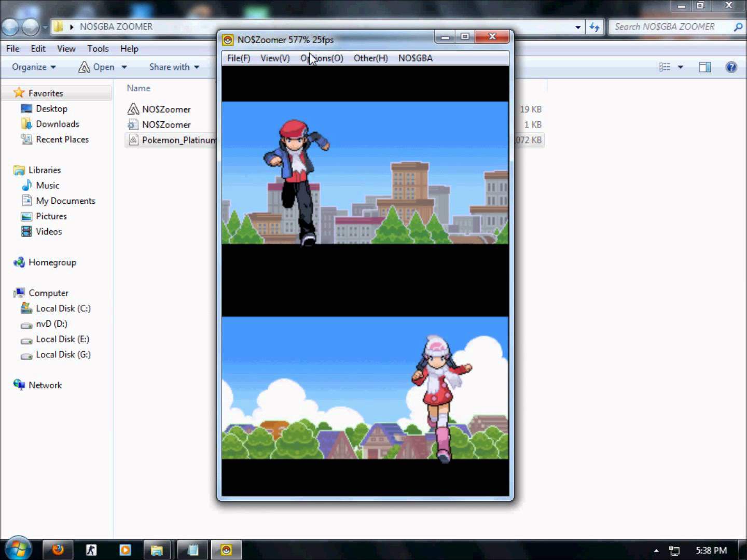
Task: Expand the address bar history dropdown
Action: [x=578, y=27]
